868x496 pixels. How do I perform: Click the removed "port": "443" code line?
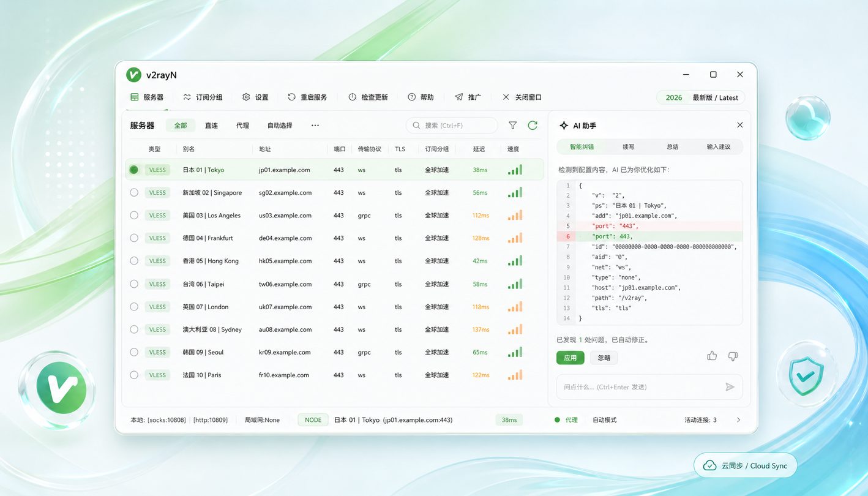point(649,226)
